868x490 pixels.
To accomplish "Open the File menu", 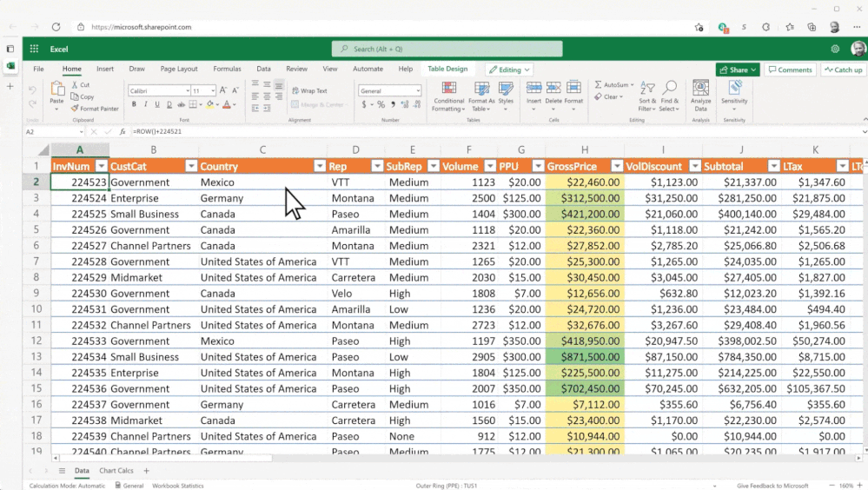I will 38,69.
